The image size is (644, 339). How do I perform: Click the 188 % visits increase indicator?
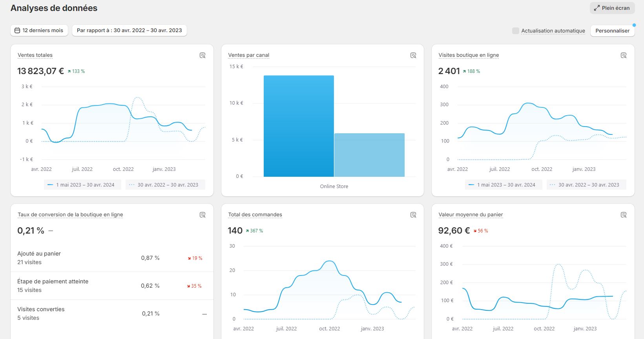click(471, 71)
